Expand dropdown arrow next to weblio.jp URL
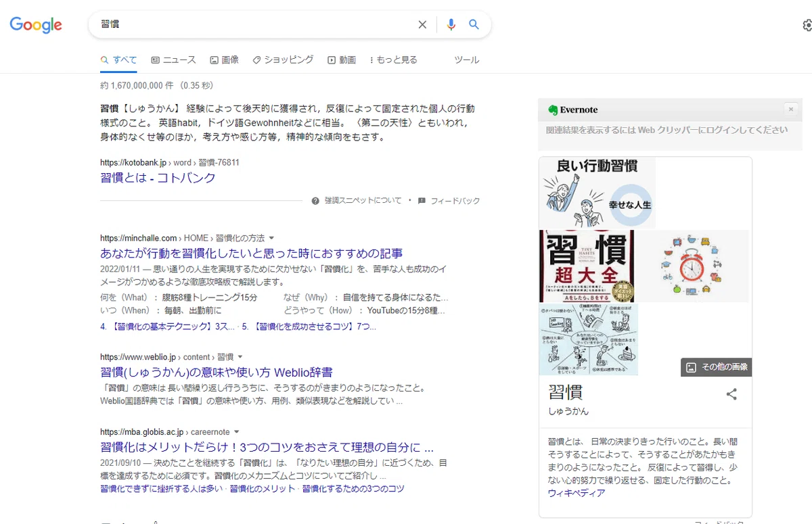 tap(240, 357)
